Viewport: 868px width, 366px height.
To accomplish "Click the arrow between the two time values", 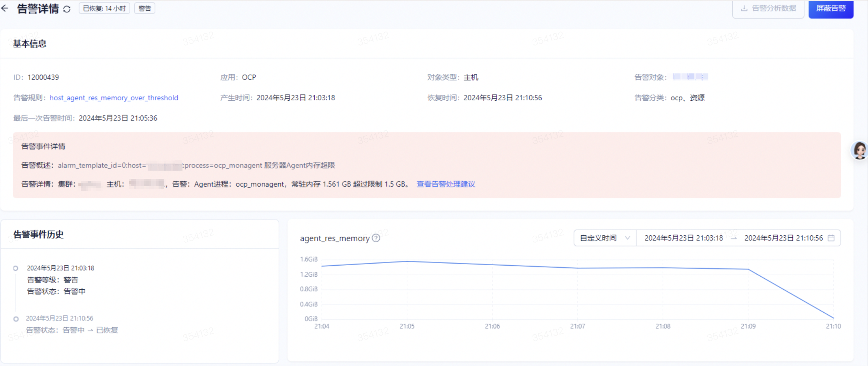I will coord(734,238).
